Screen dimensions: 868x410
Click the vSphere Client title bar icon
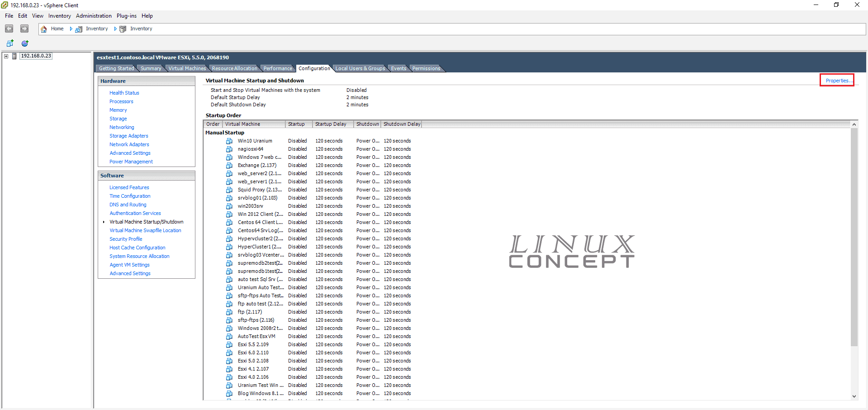tap(5, 5)
